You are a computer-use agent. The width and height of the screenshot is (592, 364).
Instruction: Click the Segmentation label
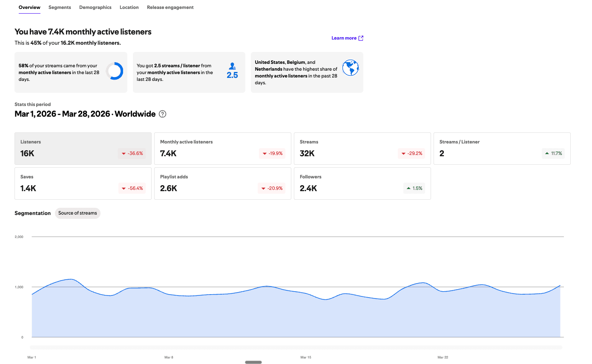click(x=33, y=213)
